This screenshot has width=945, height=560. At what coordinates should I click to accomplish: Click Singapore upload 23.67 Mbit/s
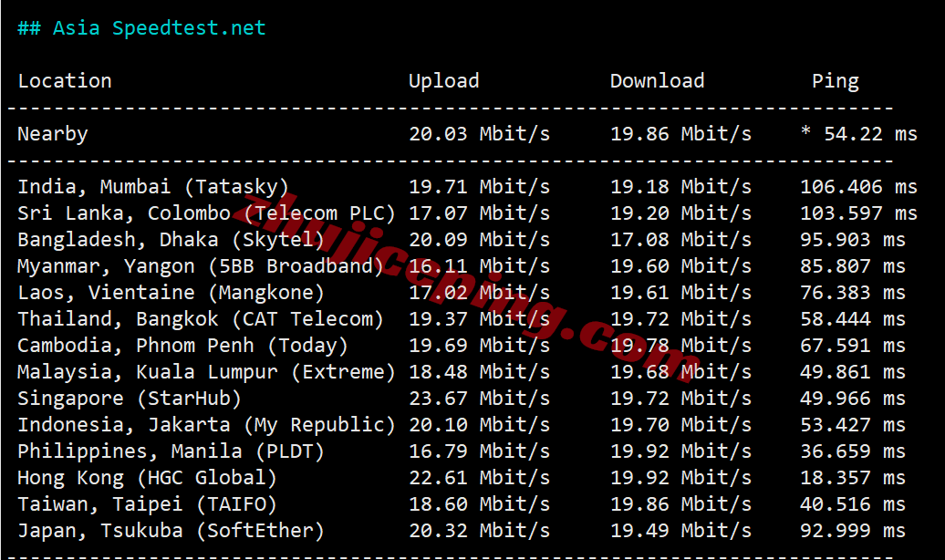tap(479, 399)
